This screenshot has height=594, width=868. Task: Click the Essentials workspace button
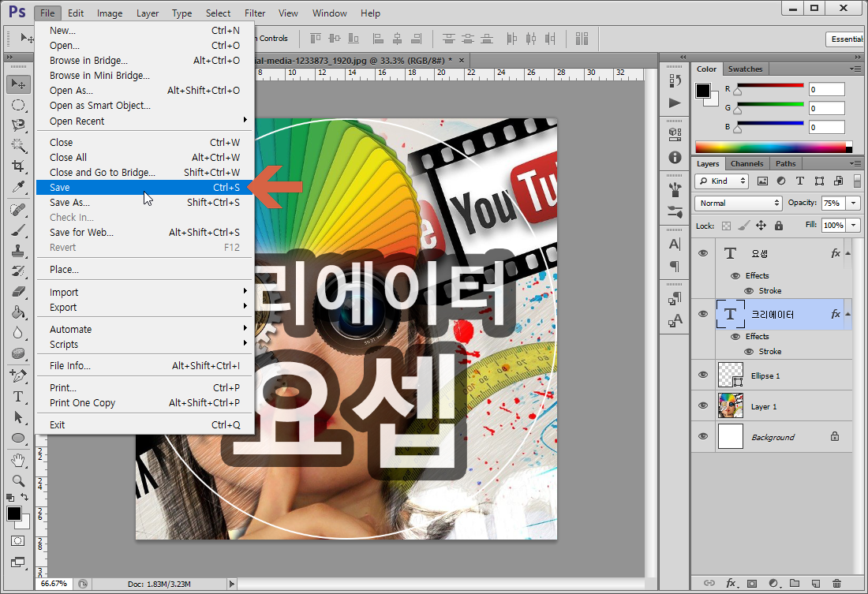coord(846,39)
